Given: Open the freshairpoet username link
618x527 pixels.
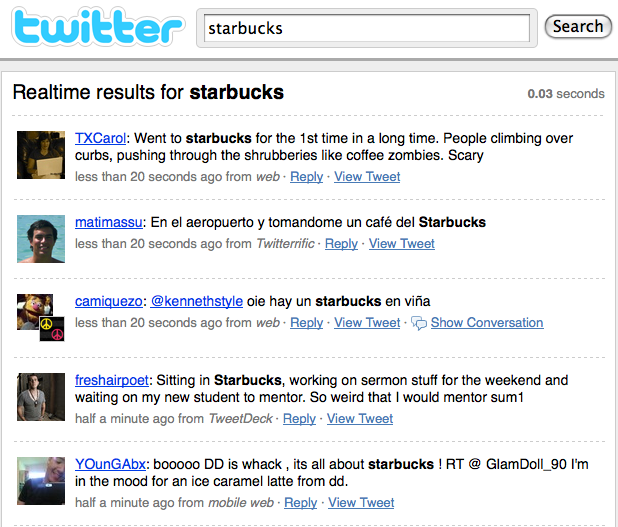Looking at the screenshot, I should click(112, 380).
